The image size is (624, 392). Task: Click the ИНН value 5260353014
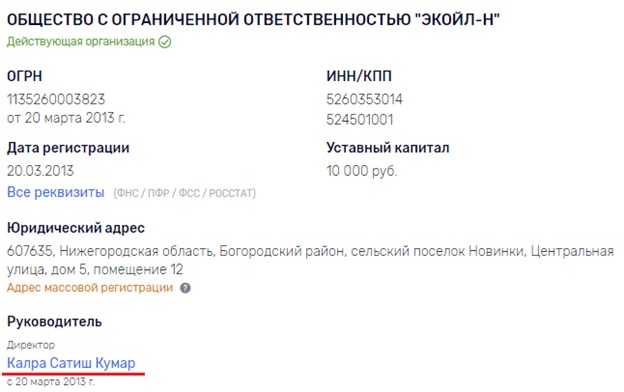point(365,99)
